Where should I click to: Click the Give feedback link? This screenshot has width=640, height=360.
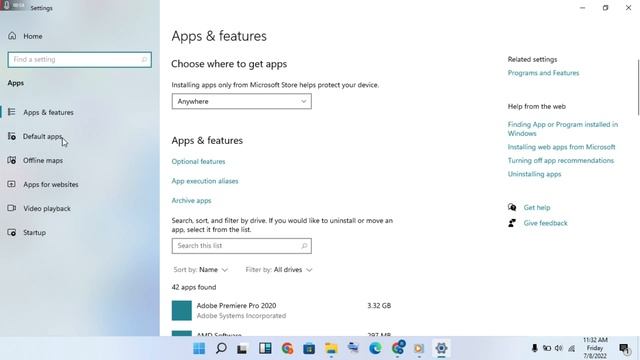point(545,223)
